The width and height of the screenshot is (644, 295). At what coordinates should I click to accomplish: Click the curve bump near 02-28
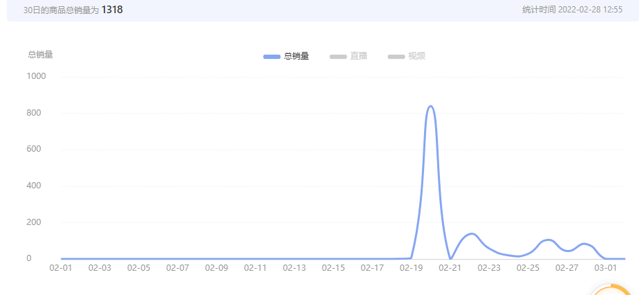coord(584,244)
